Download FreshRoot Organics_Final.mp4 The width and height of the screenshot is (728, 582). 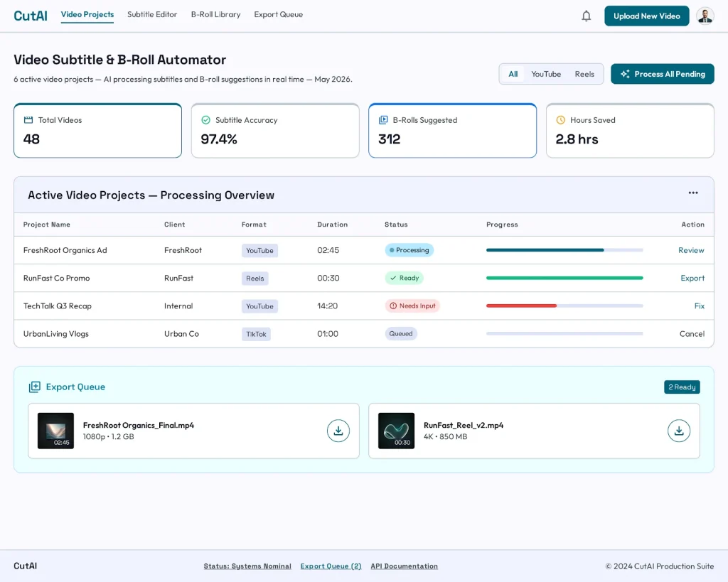tap(338, 431)
